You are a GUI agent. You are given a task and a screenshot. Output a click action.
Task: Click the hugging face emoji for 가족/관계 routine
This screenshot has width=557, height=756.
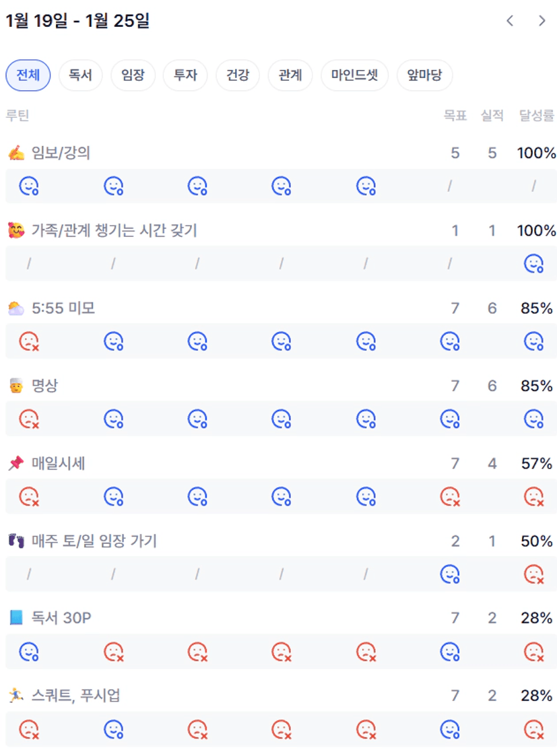click(16, 231)
